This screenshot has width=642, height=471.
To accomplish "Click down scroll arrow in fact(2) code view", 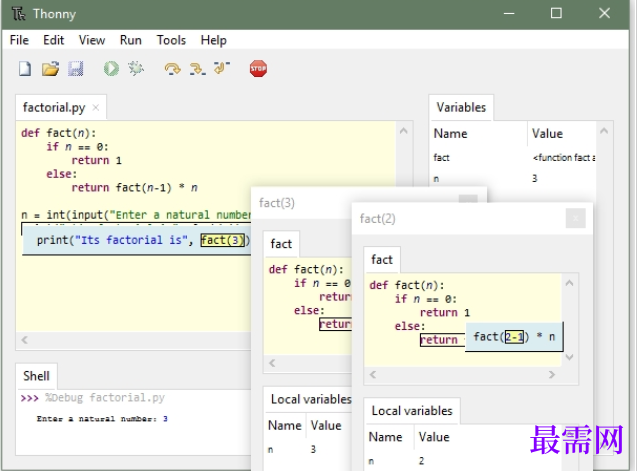I will pos(570,357).
